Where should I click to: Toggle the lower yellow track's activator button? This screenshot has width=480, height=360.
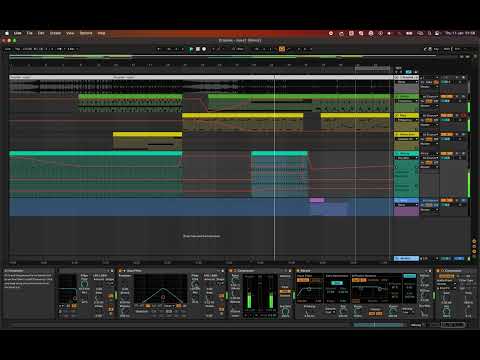pos(447,134)
